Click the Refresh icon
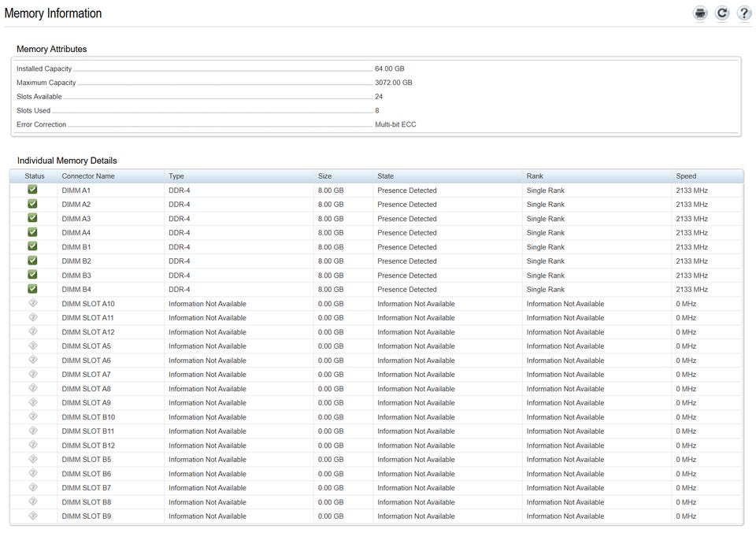Image resolution: width=756 pixels, height=540 pixels. click(x=722, y=13)
